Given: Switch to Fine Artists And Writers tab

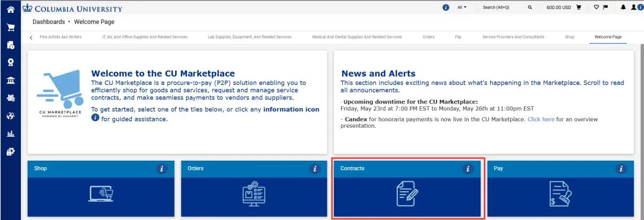Looking at the screenshot, I should (x=61, y=37).
